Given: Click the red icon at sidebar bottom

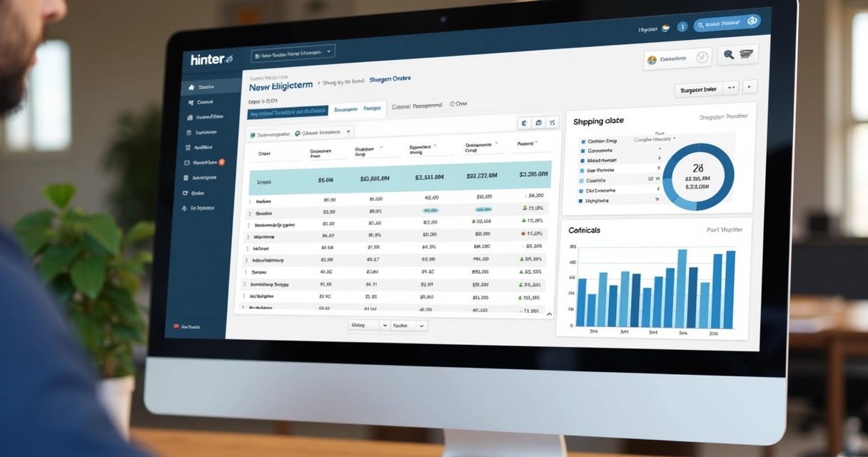Looking at the screenshot, I should [176, 326].
